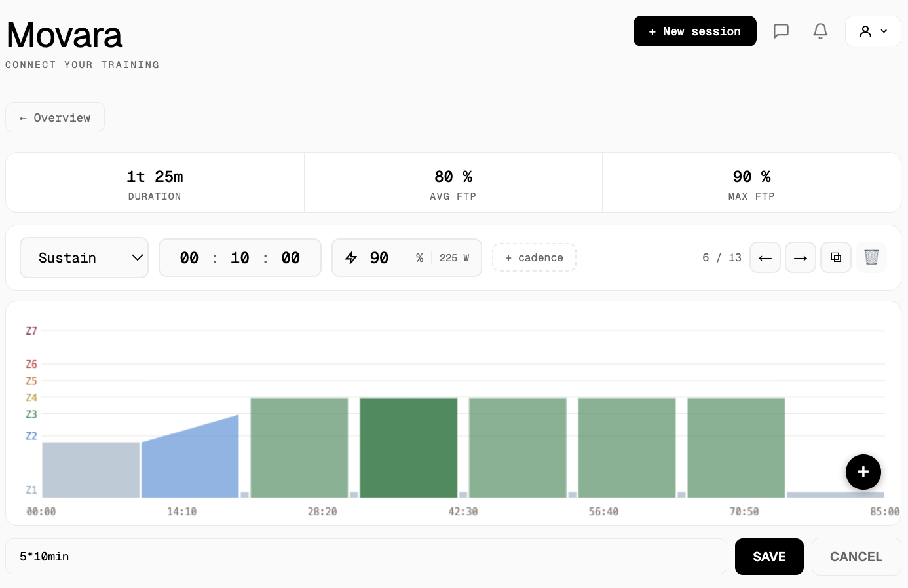Image resolution: width=908 pixels, height=588 pixels.
Task: Duplicate the current interval block
Action: [835, 258]
